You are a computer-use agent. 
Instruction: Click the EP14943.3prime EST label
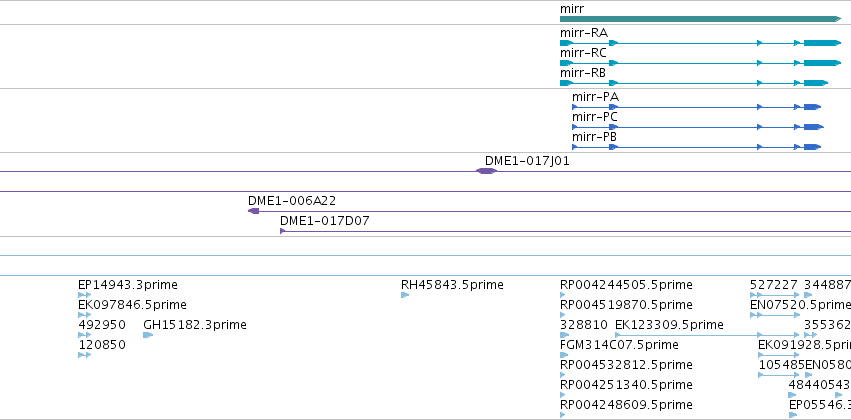point(128,285)
